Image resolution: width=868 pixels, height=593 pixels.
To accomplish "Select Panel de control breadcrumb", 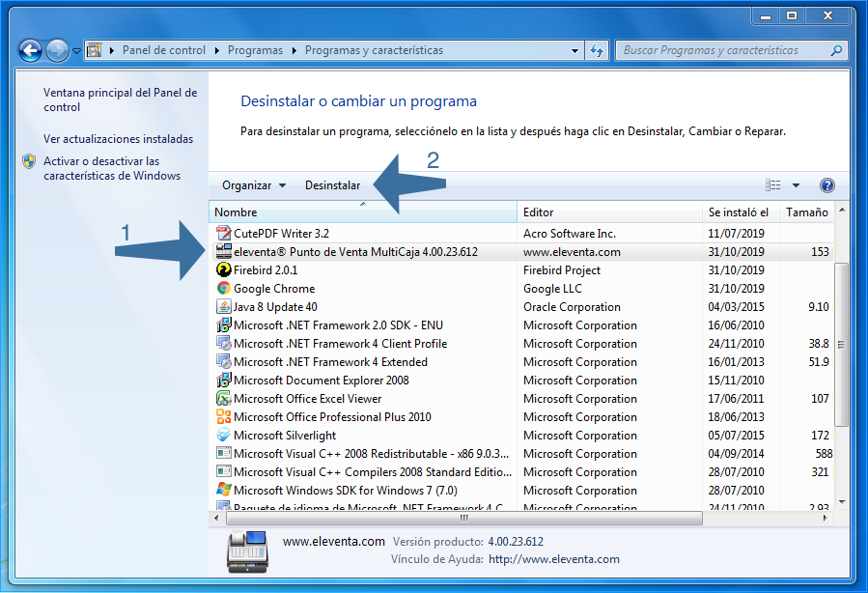I will [164, 50].
